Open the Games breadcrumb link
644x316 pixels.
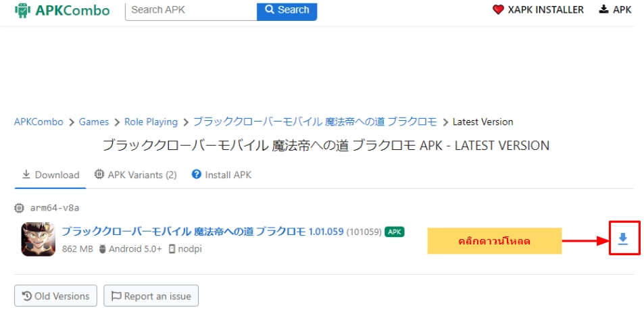94,122
